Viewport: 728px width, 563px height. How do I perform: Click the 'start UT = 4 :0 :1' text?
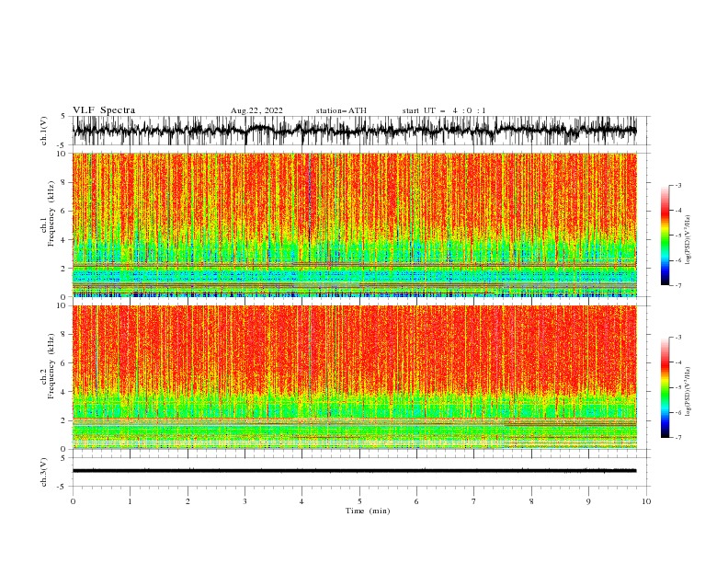pos(444,110)
